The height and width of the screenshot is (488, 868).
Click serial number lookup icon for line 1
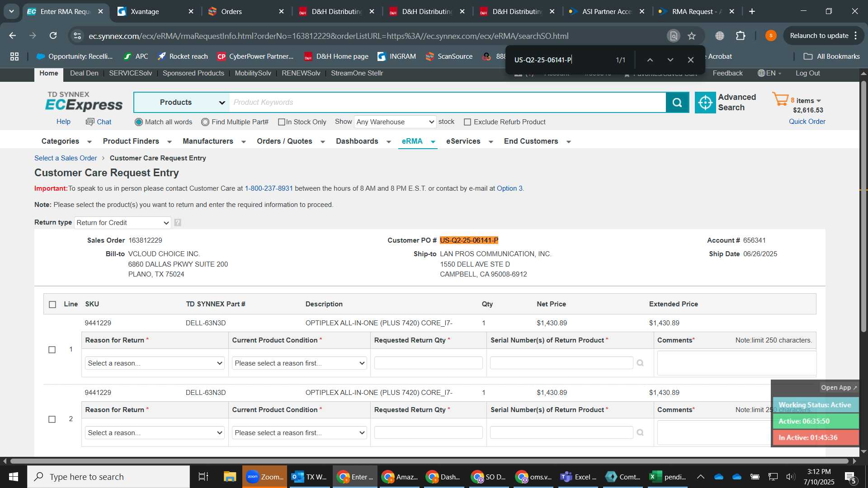click(x=640, y=363)
